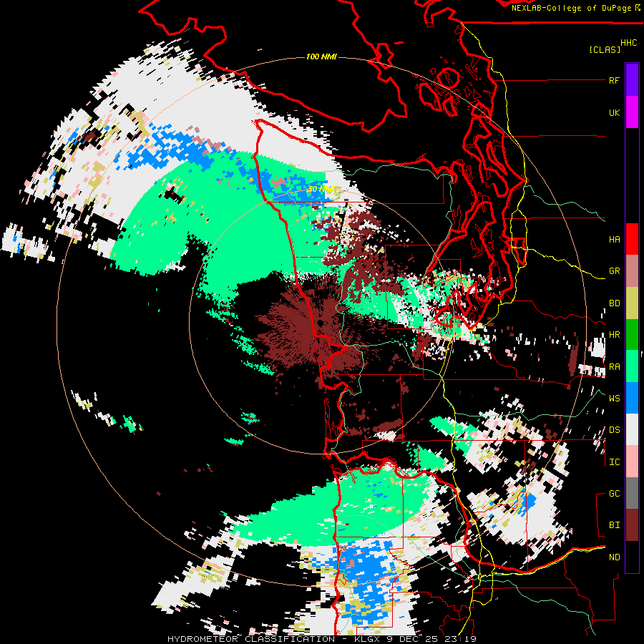The image size is (644, 644).
Task: Click the 50 NMI range ring label
Action: tap(321, 190)
